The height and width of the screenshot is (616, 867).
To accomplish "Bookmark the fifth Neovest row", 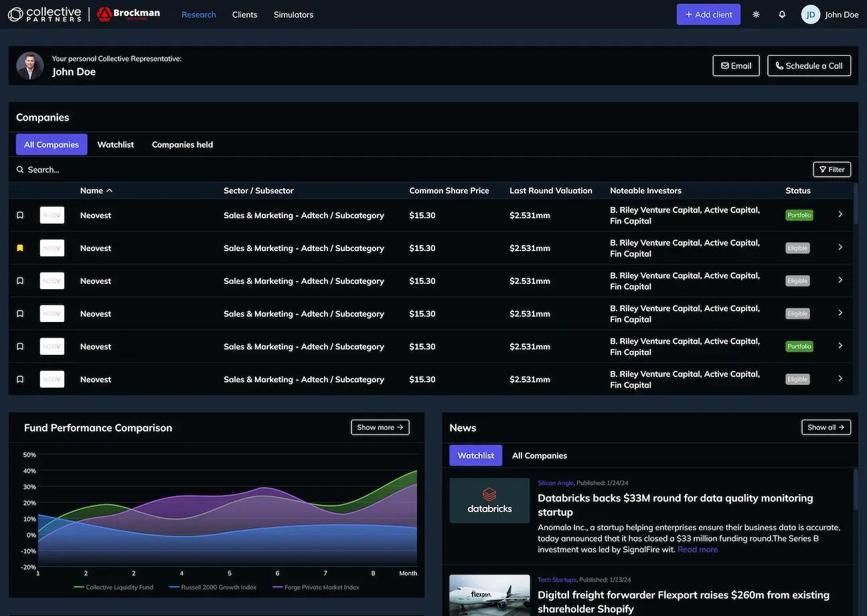I will click(x=20, y=346).
